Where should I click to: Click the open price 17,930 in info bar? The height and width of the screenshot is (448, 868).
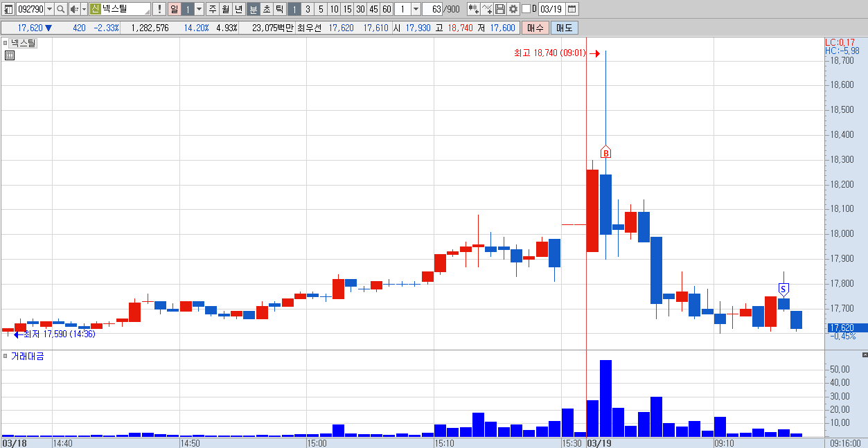point(417,28)
